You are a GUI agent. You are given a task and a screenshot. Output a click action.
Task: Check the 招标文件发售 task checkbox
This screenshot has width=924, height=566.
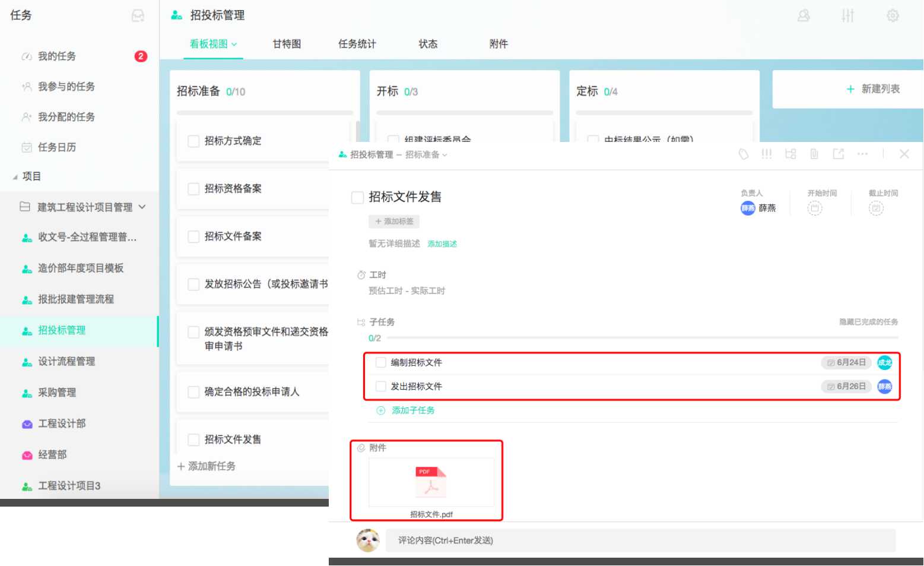[x=357, y=197]
